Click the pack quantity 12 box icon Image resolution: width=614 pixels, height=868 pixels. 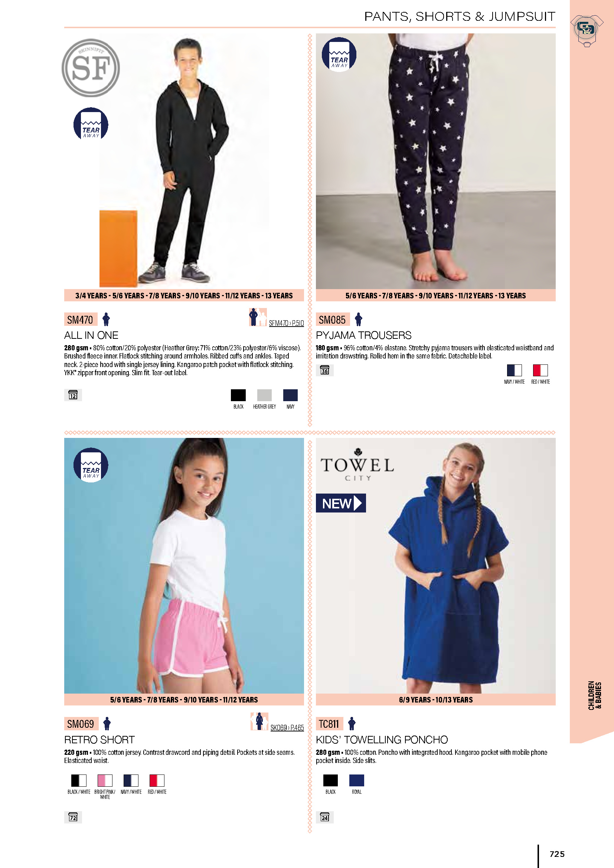click(73, 395)
